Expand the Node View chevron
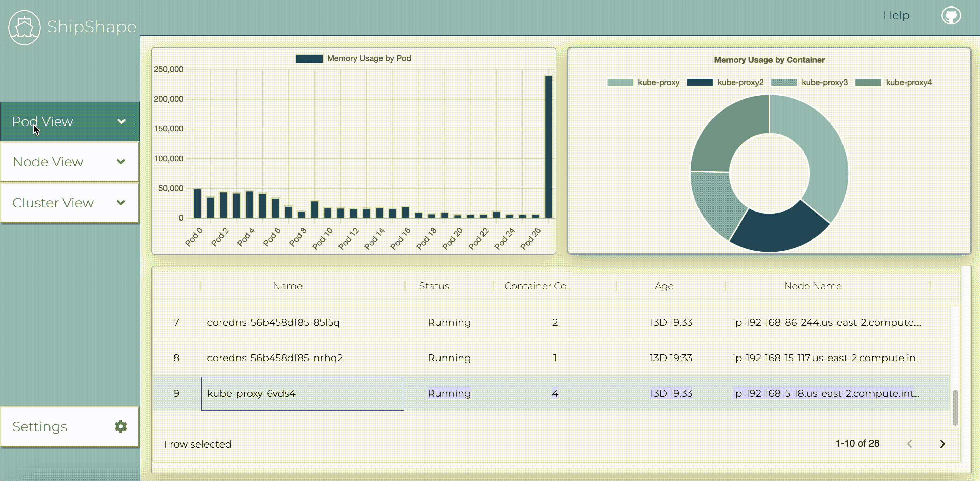 click(121, 162)
